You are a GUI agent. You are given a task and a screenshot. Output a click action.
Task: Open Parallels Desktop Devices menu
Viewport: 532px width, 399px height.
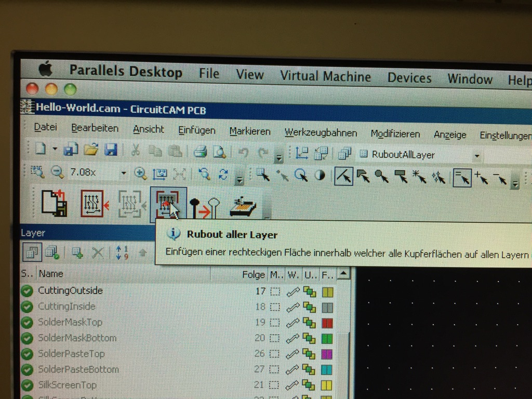(x=409, y=78)
